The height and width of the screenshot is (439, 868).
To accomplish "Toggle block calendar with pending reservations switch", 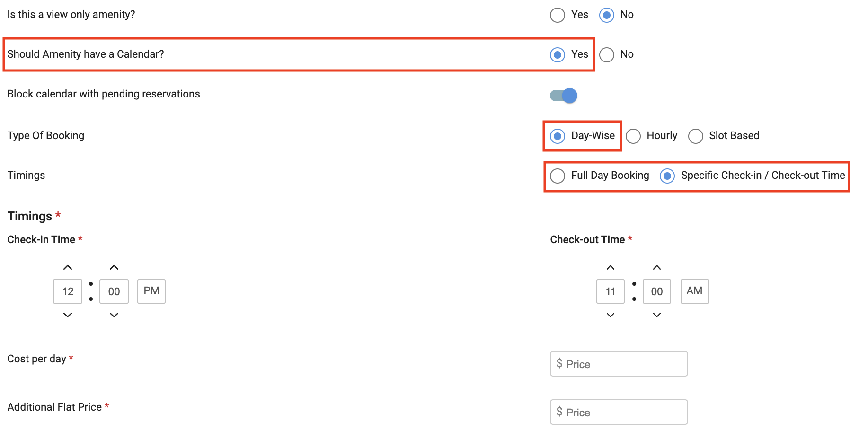I will pos(564,96).
